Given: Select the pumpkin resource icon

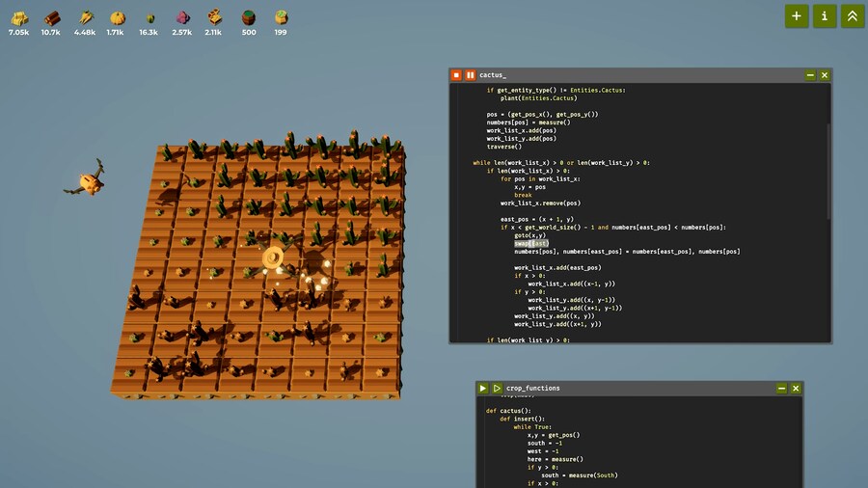Looking at the screenshot, I should pos(117,17).
